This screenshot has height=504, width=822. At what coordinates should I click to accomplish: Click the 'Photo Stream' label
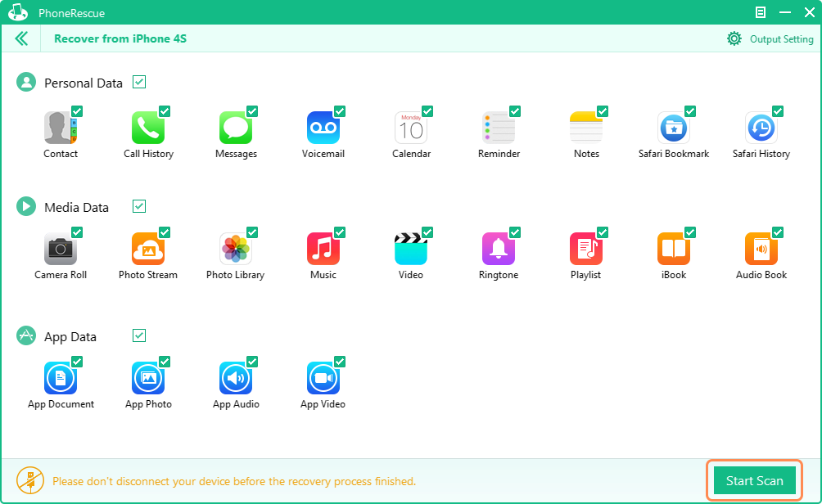(148, 275)
